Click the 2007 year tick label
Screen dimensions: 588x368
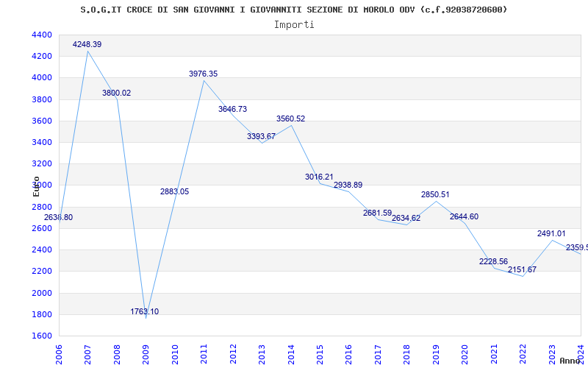tap(87, 354)
